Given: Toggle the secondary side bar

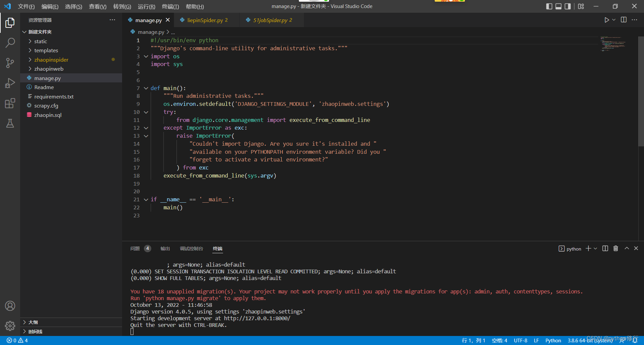Looking at the screenshot, I should (x=568, y=6).
